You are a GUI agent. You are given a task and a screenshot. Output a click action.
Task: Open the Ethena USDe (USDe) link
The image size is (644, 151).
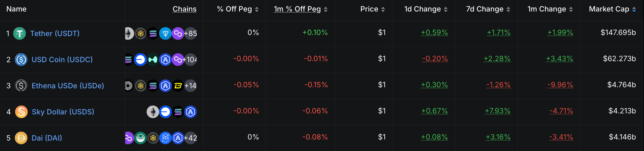[x=68, y=86]
